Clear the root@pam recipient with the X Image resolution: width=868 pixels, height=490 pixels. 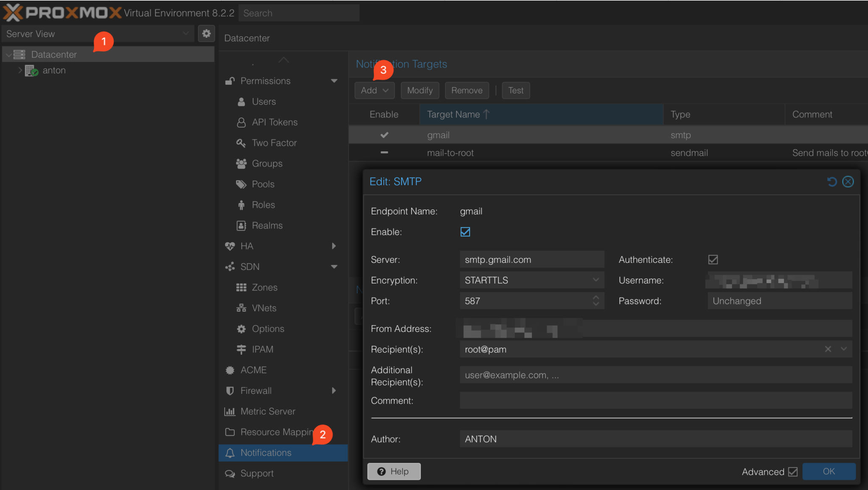[828, 349]
